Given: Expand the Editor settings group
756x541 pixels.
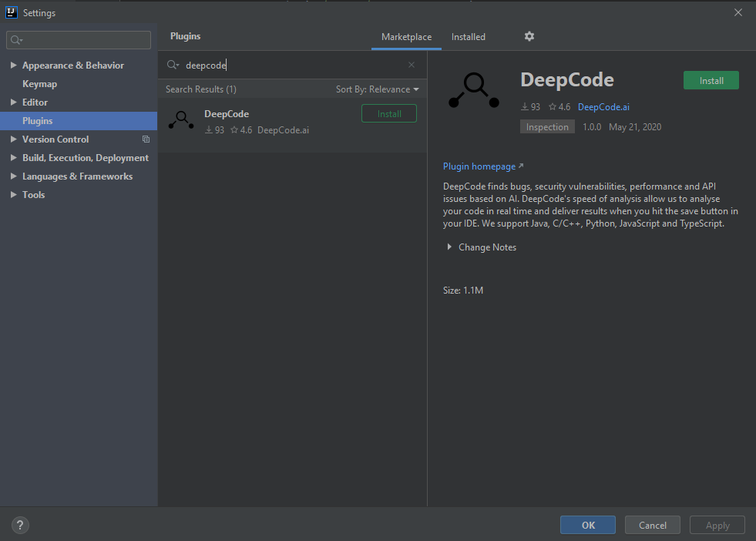Looking at the screenshot, I should point(14,102).
